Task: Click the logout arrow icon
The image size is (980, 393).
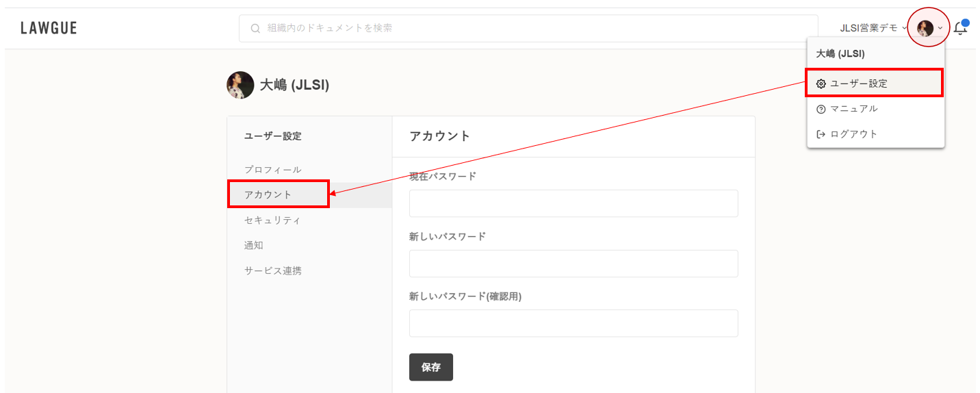Action: (821, 134)
